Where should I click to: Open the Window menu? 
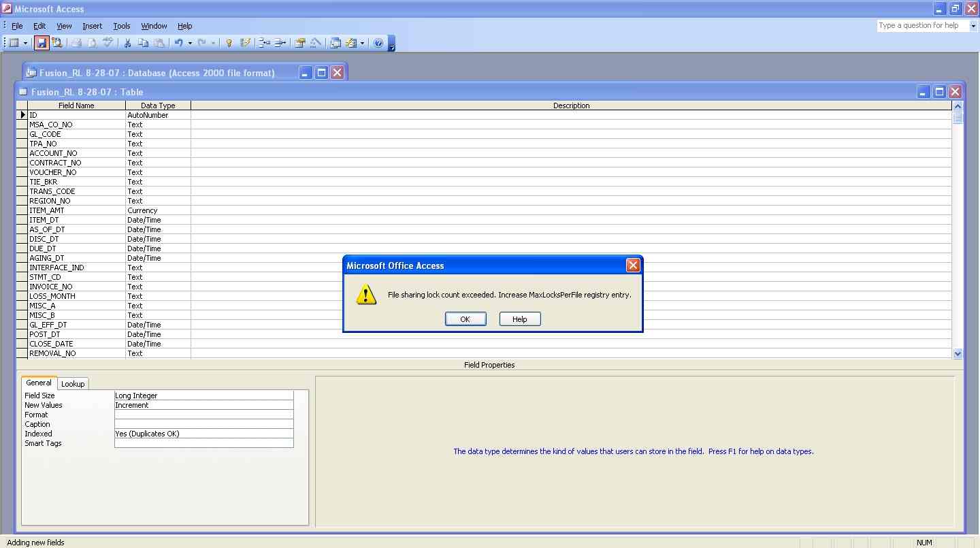pyautogui.click(x=154, y=26)
